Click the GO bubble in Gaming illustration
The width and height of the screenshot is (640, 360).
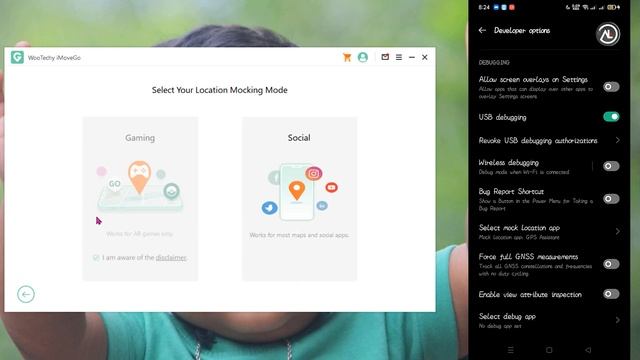pos(115,184)
